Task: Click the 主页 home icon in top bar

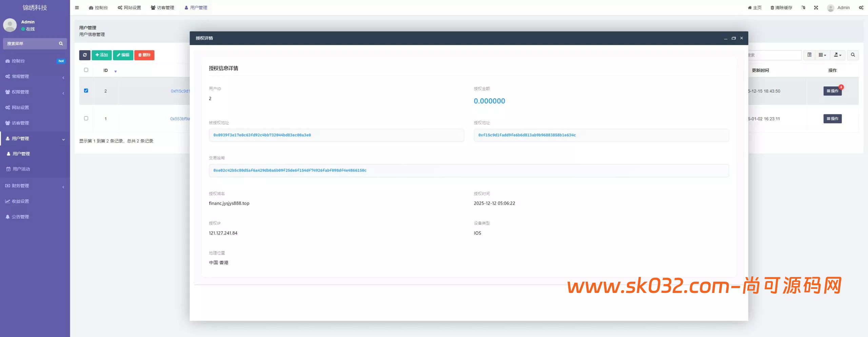Action: point(754,7)
